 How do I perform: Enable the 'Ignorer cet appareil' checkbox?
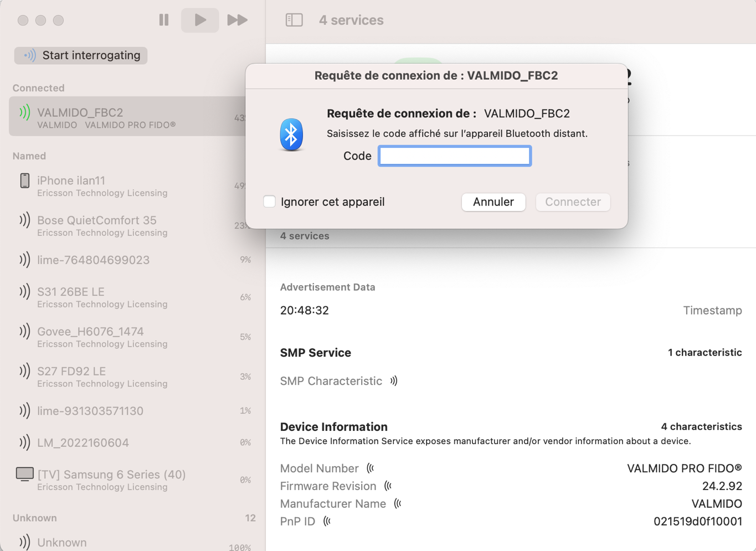[269, 202]
